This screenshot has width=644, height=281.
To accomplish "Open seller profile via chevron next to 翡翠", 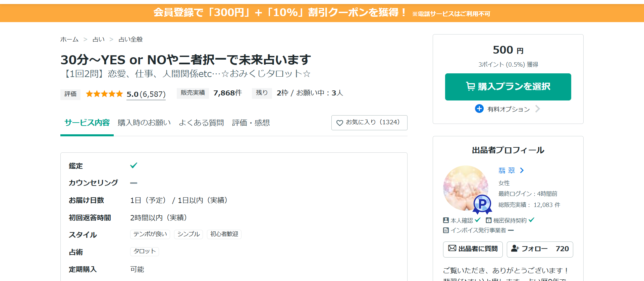I will point(522,170).
